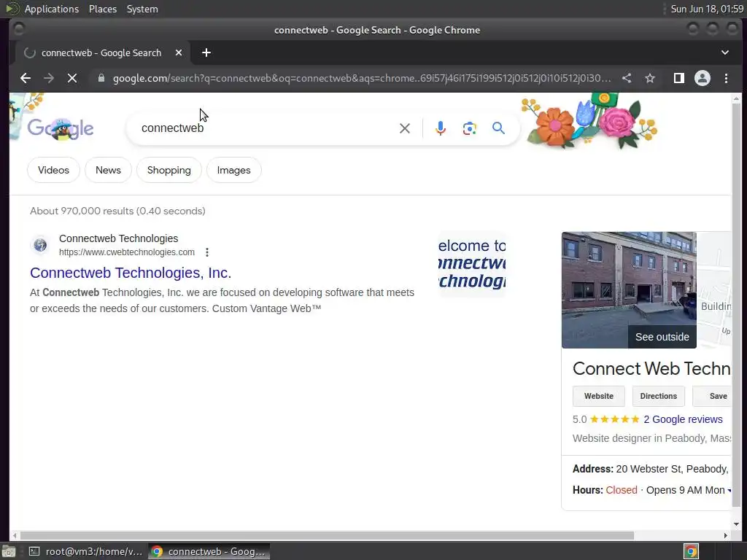Open the Chrome profile avatar

(x=703, y=78)
